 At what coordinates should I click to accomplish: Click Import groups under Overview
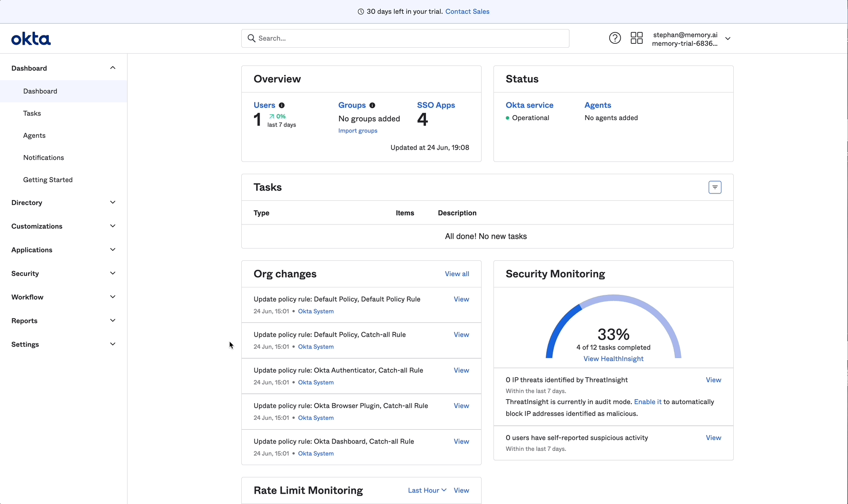coord(358,130)
